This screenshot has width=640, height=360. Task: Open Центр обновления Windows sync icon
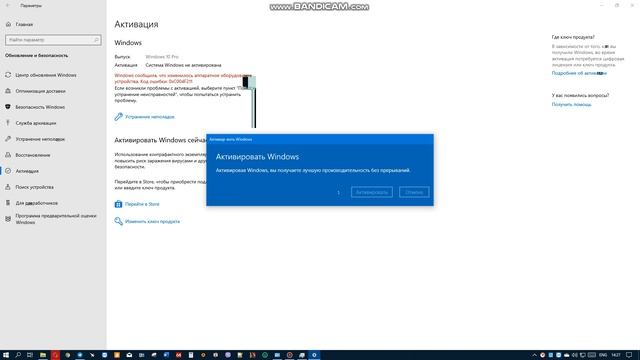8,75
